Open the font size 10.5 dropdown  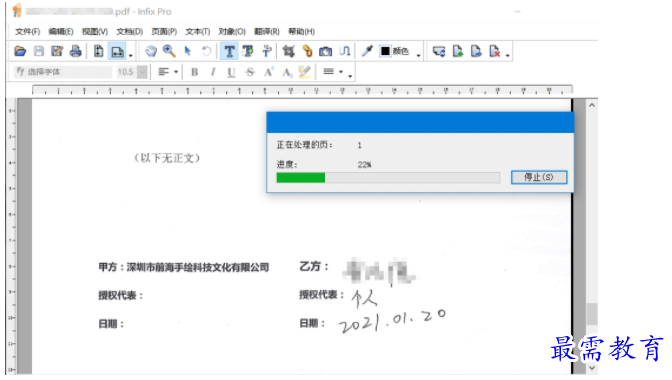(x=143, y=72)
